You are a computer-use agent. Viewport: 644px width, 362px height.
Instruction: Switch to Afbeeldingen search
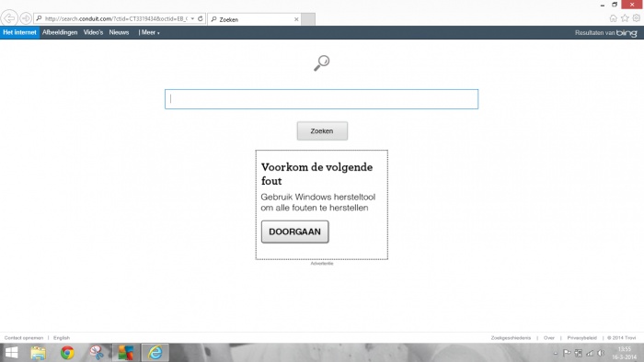click(60, 32)
